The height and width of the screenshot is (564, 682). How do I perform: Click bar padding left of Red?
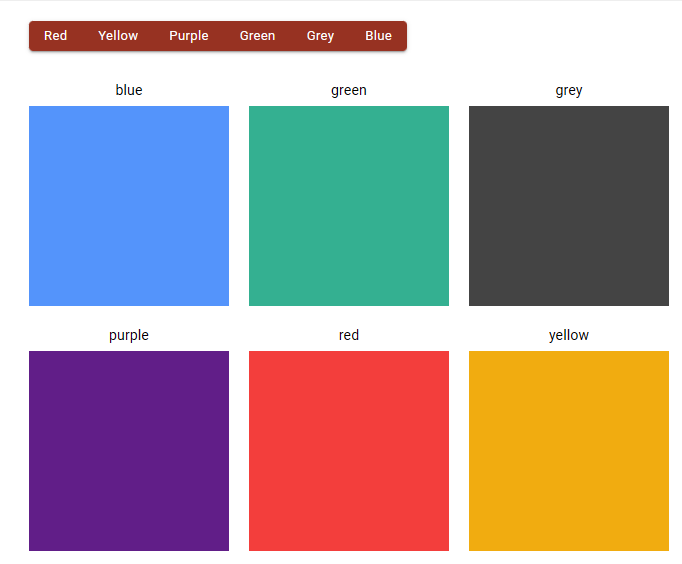(x=34, y=36)
